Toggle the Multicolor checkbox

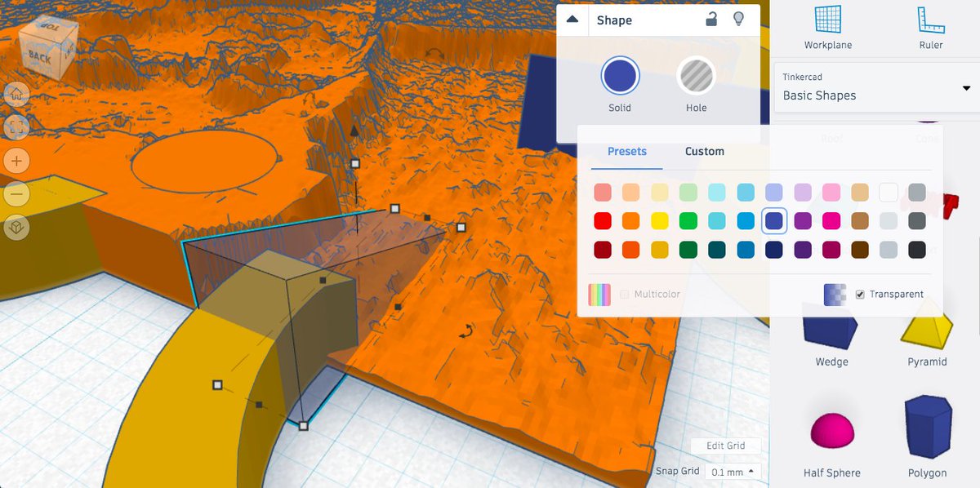click(x=625, y=295)
